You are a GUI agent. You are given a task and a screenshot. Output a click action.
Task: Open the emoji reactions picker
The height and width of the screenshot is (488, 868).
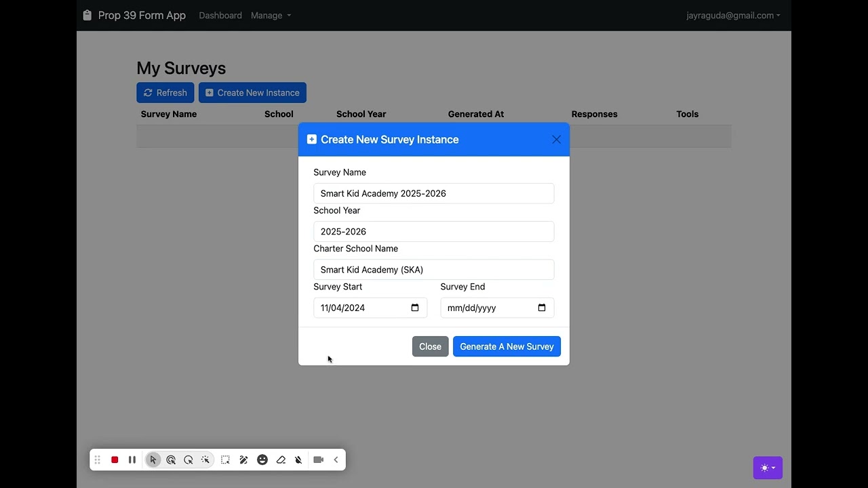262,460
